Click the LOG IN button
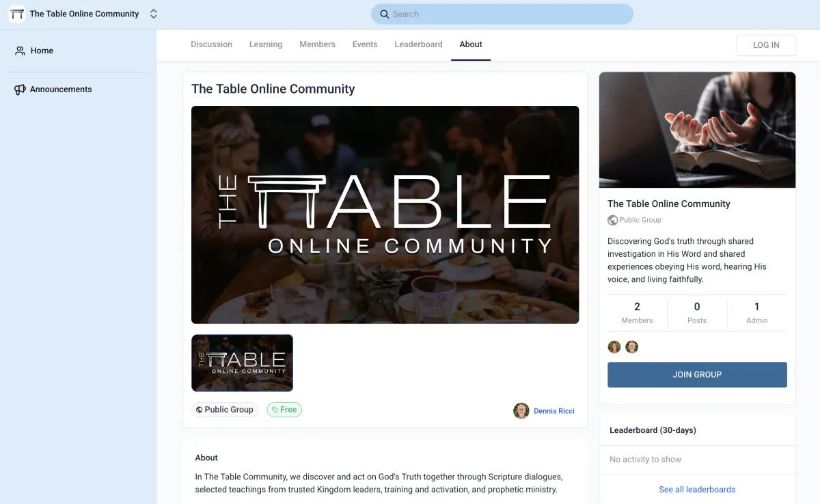The height and width of the screenshot is (504, 820). (766, 45)
